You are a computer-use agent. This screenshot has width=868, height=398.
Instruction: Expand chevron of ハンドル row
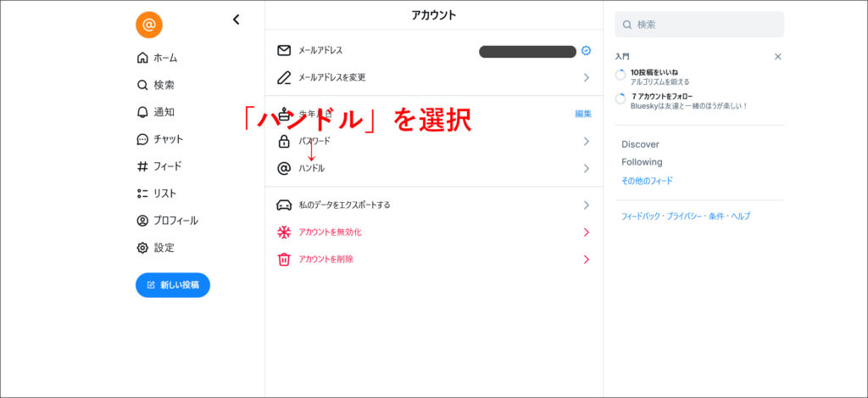pos(587,169)
